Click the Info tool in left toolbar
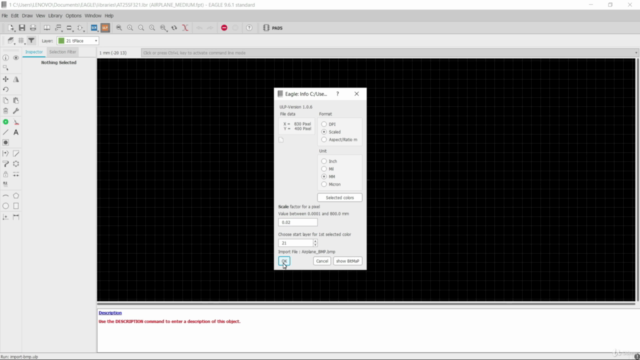 pyautogui.click(x=6, y=58)
